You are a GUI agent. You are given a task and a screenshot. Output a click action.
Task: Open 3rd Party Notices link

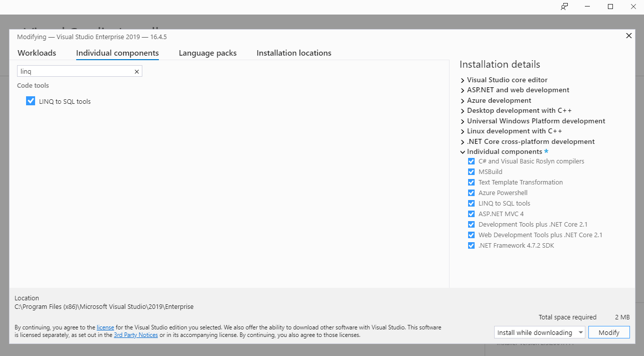[136, 335]
